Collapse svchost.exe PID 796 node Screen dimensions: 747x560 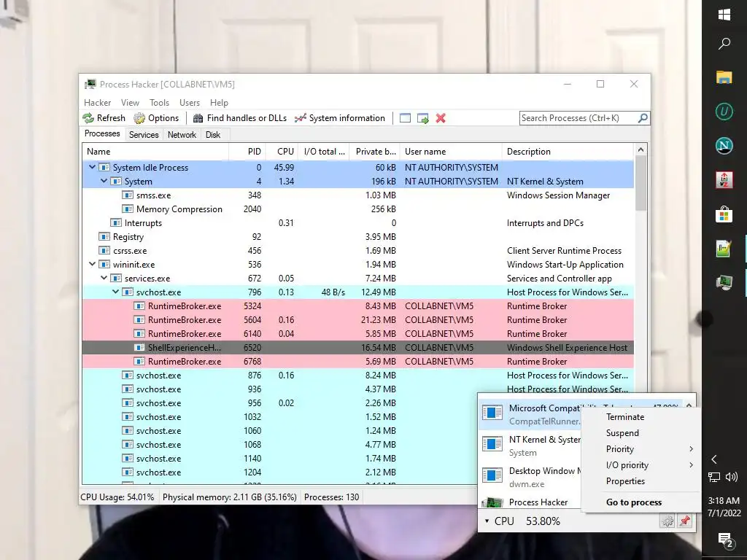pyautogui.click(x=116, y=292)
